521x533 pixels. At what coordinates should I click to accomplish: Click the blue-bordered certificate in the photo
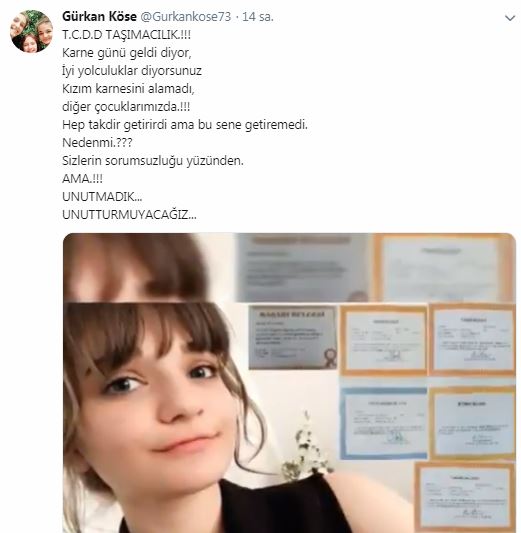click(x=383, y=424)
